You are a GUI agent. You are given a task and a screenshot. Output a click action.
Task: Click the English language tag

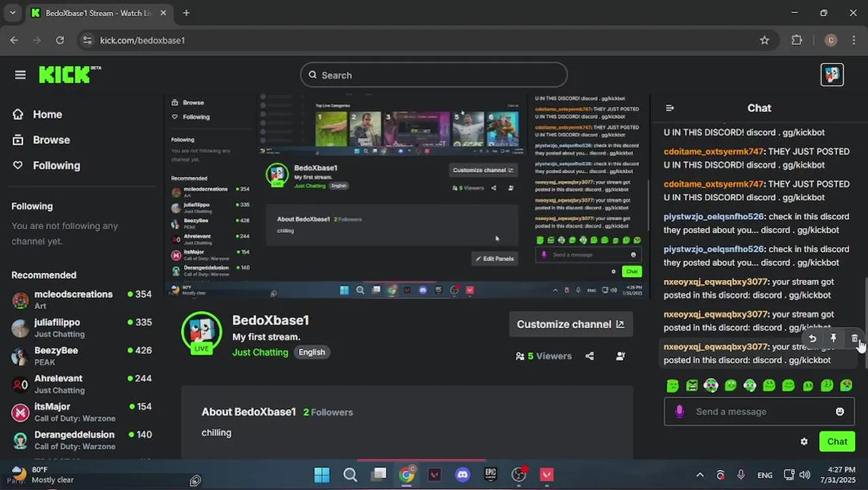coord(312,352)
